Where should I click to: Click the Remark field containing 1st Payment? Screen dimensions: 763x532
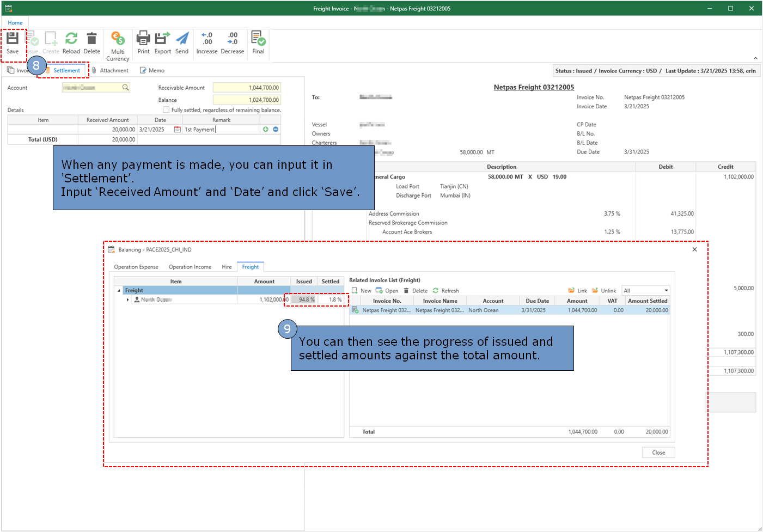pos(221,130)
